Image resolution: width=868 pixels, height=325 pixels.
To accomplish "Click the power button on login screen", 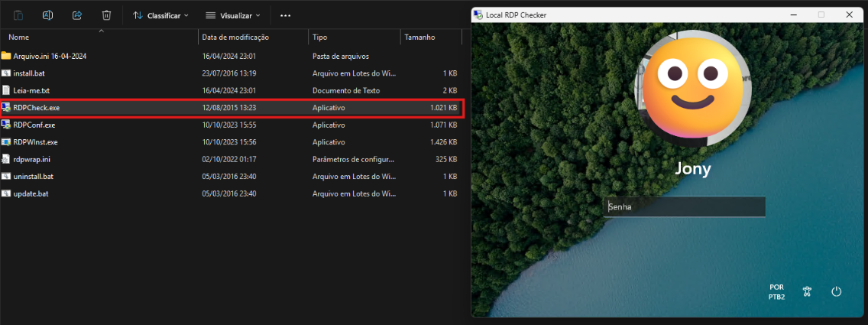I will [x=836, y=291].
